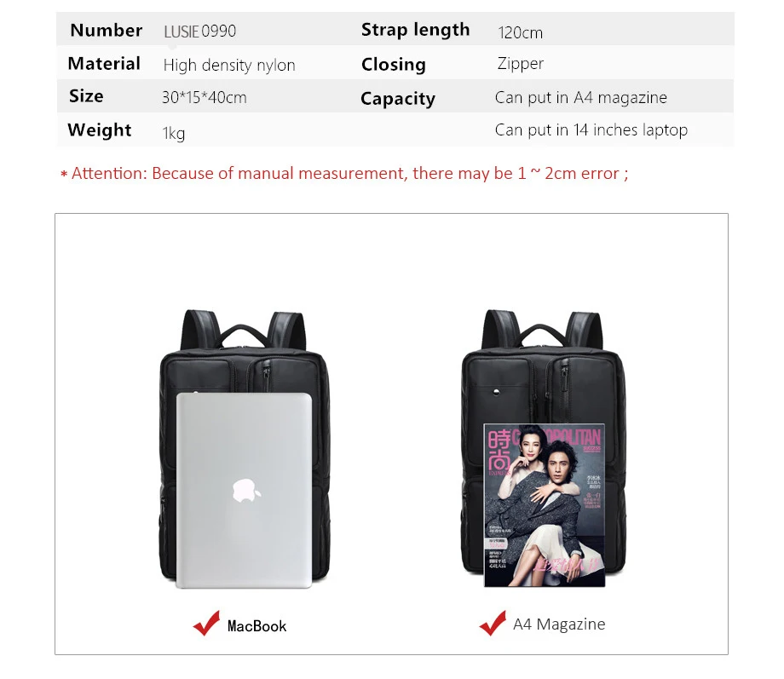784x679 pixels.
Task: Click the High density nylon material value
Action: coord(229,65)
